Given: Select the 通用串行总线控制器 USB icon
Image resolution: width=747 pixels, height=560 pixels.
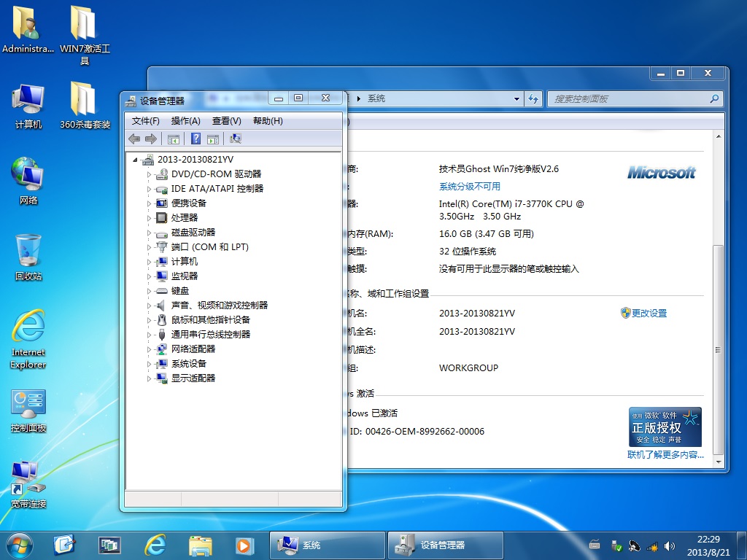Looking at the screenshot, I should point(162,335).
